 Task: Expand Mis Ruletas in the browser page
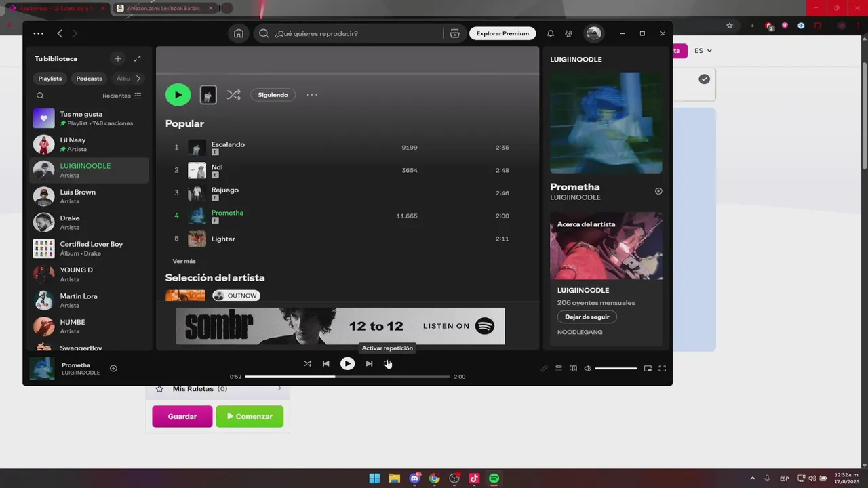click(218, 389)
